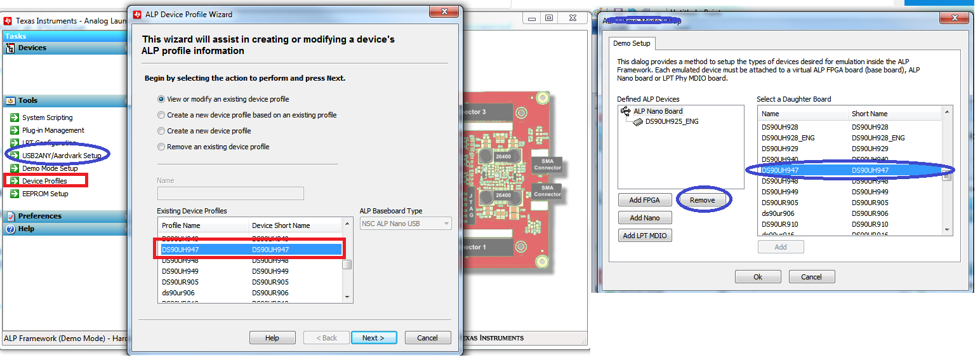Click the Help section icon
The height and width of the screenshot is (362, 980).
(11, 229)
